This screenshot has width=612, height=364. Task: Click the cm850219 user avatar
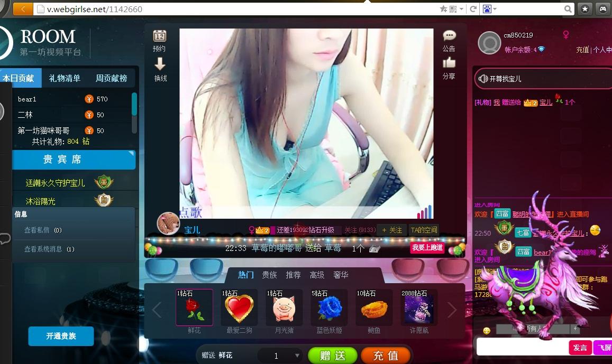click(489, 42)
